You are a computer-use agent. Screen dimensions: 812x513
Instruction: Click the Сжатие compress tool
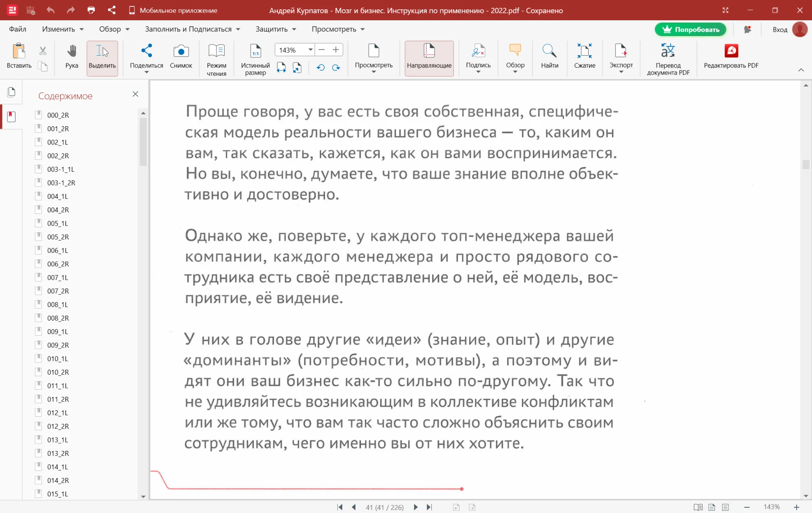(584, 56)
